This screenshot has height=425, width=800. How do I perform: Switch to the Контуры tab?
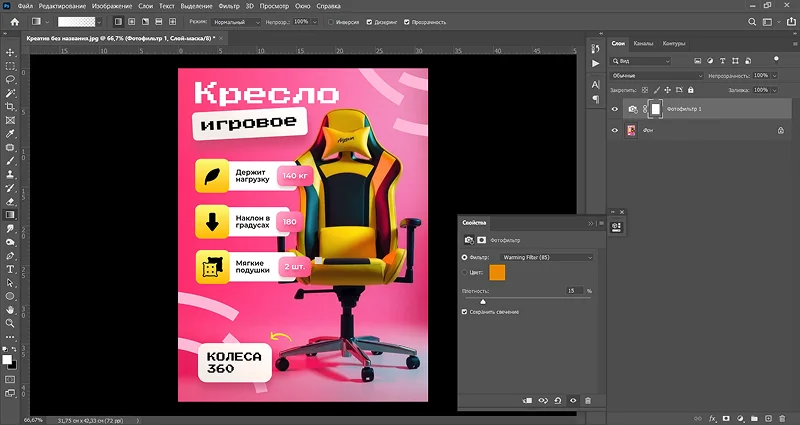pos(673,44)
